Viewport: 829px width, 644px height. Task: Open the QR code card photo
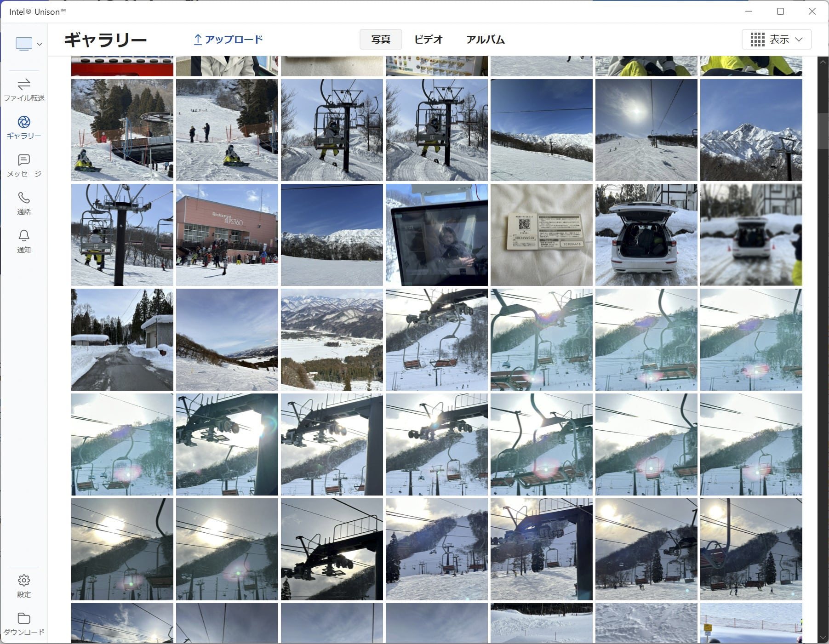pos(542,235)
